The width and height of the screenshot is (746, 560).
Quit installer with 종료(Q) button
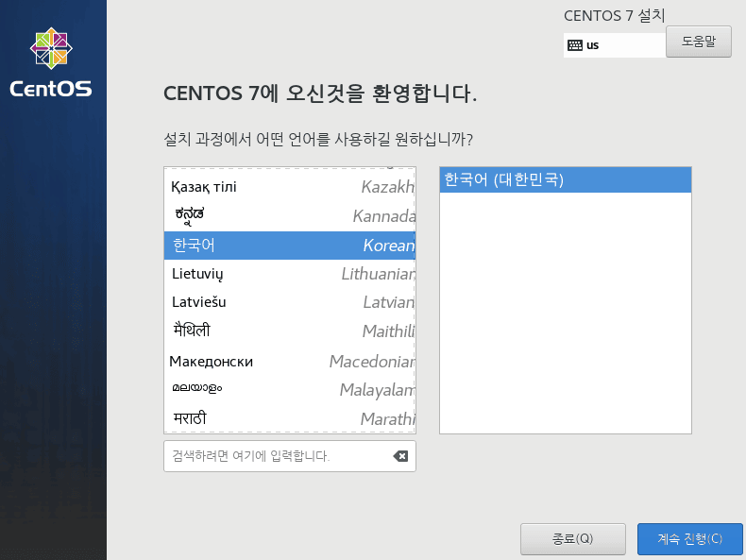coord(573,539)
